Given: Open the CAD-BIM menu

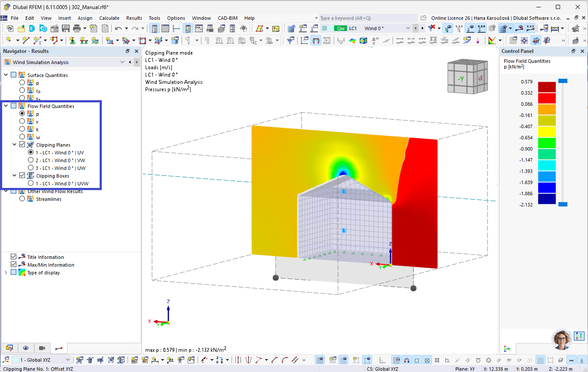Looking at the screenshot, I should tap(227, 18).
